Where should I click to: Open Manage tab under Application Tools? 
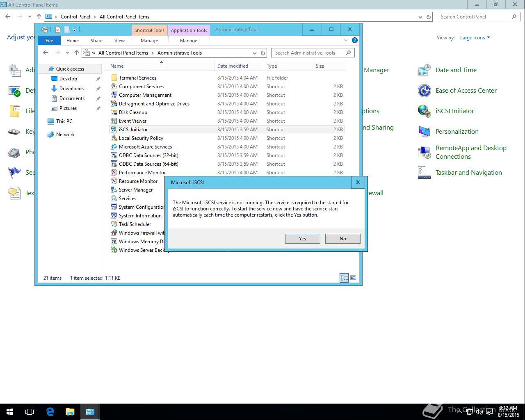coord(189,41)
